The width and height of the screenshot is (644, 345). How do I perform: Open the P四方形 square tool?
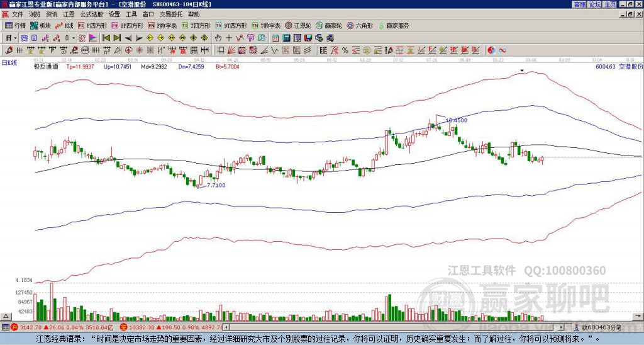point(92,25)
